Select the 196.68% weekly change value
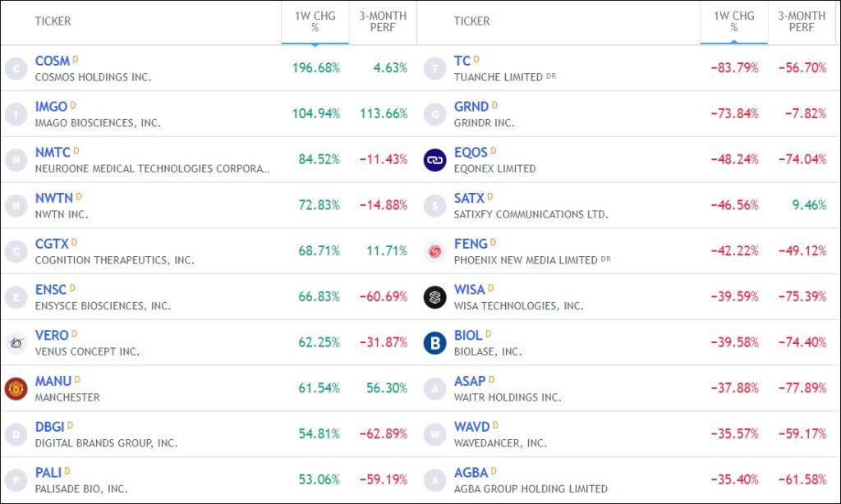Image resolution: width=841 pixels, height=504 pixels. tap(316, 68)
